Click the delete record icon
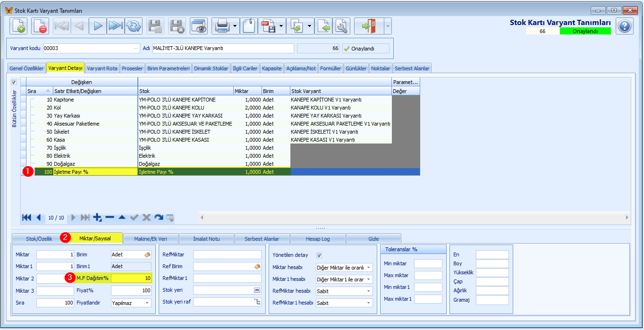644x330 pixels. pyautogui.click(x=40, y=26)
